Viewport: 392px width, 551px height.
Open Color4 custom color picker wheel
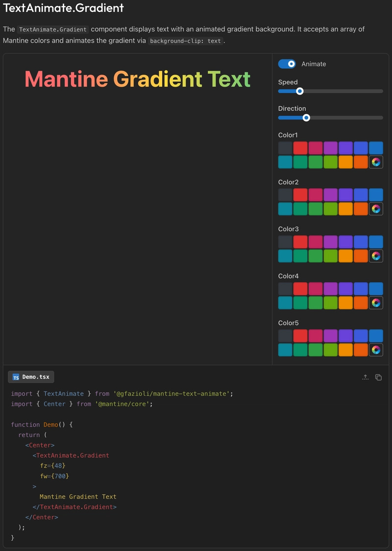pyautogui.click(x=376, y=303)
